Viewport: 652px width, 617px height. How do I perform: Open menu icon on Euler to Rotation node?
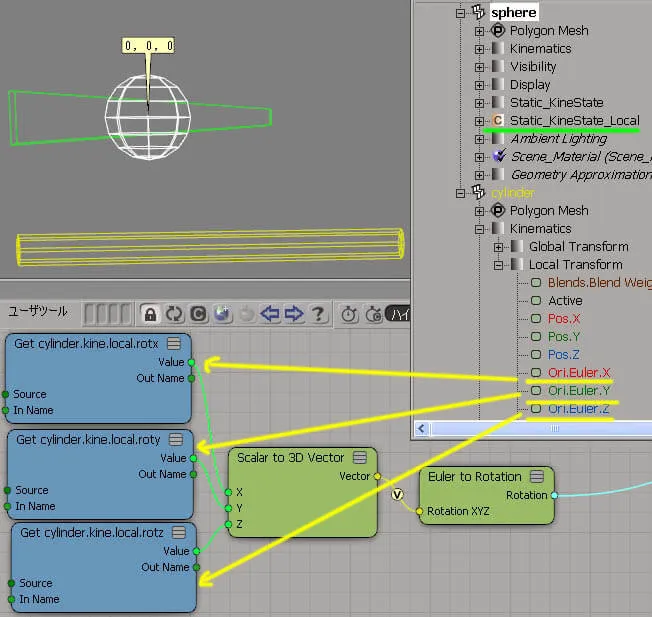coord(537,476)
